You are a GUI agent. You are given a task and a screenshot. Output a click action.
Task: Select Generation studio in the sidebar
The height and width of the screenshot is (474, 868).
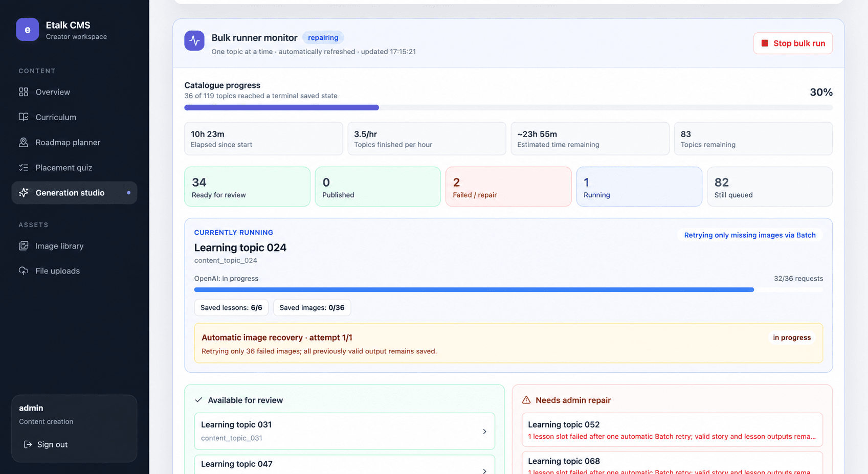tap(74, 193)
